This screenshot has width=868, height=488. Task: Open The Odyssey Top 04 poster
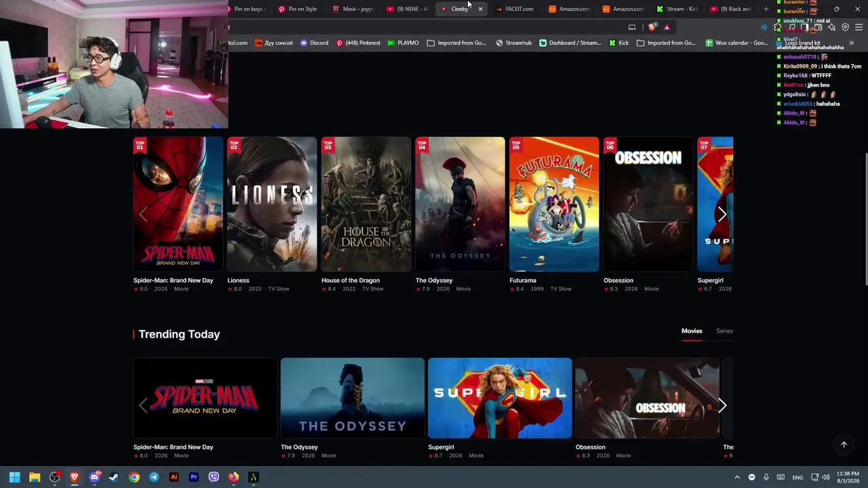(460, 204)
